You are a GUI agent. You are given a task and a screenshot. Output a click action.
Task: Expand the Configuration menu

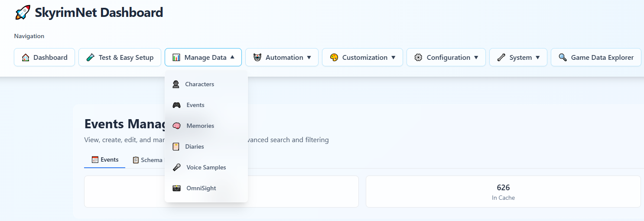pos(446,57)
